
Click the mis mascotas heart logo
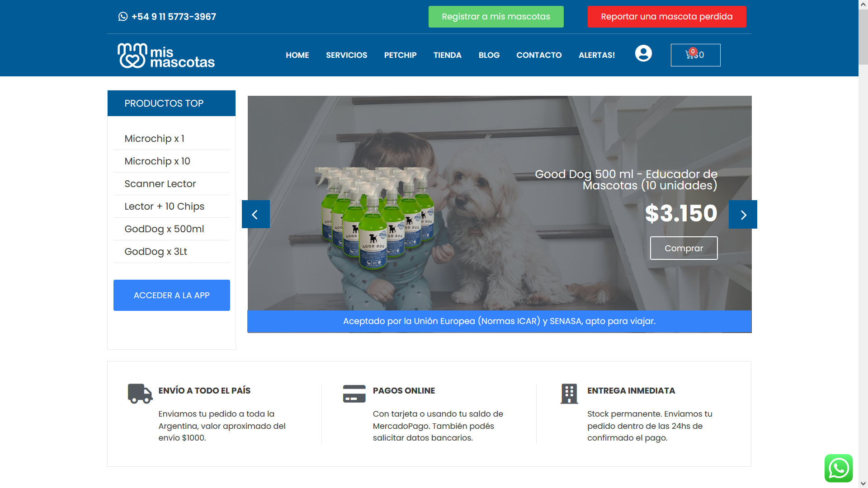[x=132, y=56]
